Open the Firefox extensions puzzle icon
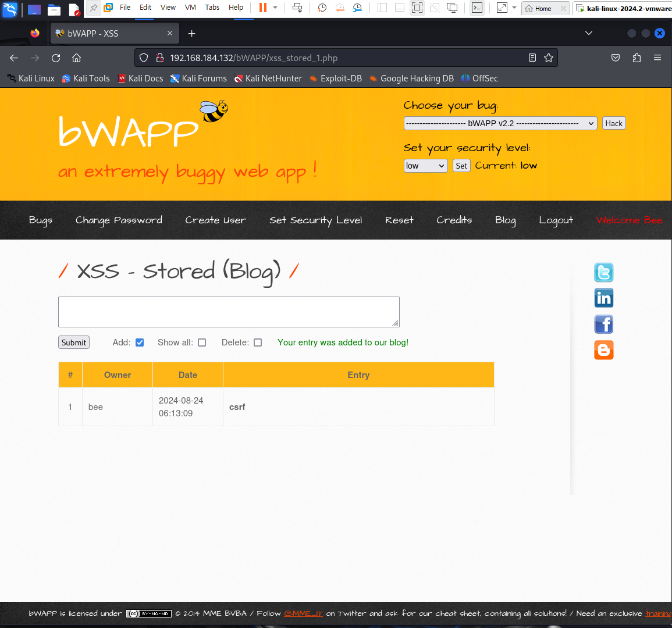The image size is (672, 628). [x=637, y=58]
